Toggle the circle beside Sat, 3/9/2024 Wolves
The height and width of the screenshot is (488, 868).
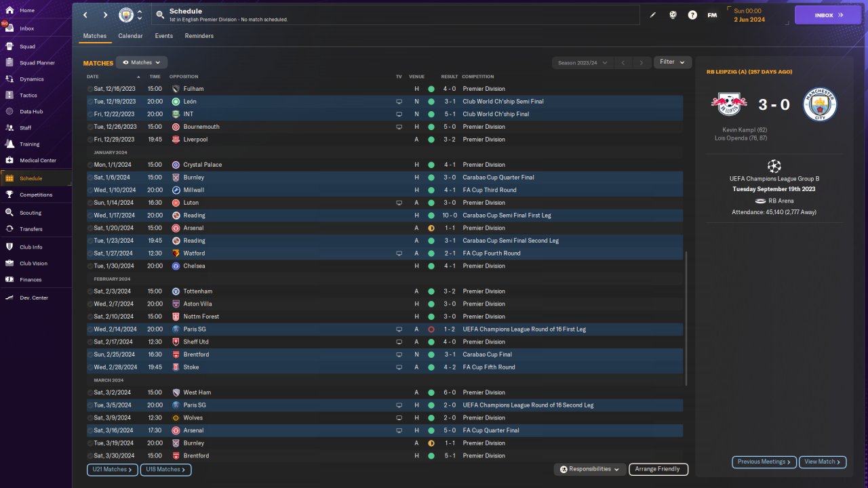90,418
